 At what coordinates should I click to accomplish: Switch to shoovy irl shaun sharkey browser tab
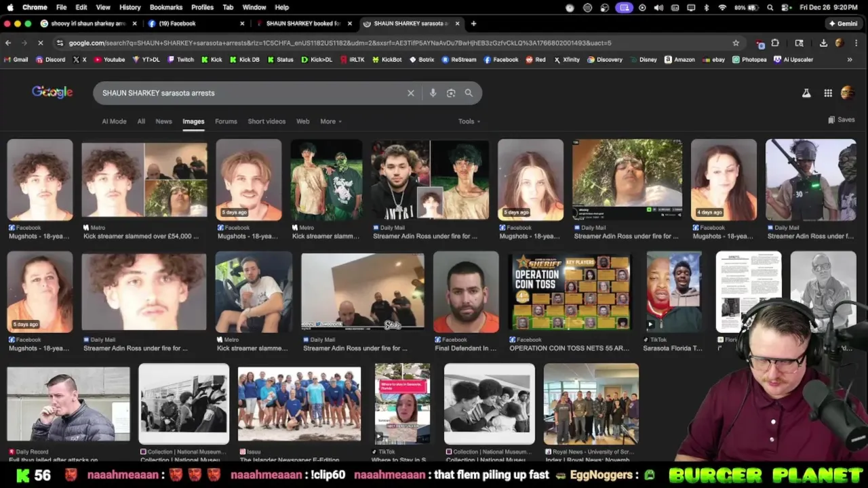pyautogui.click(x=88, y=23)
